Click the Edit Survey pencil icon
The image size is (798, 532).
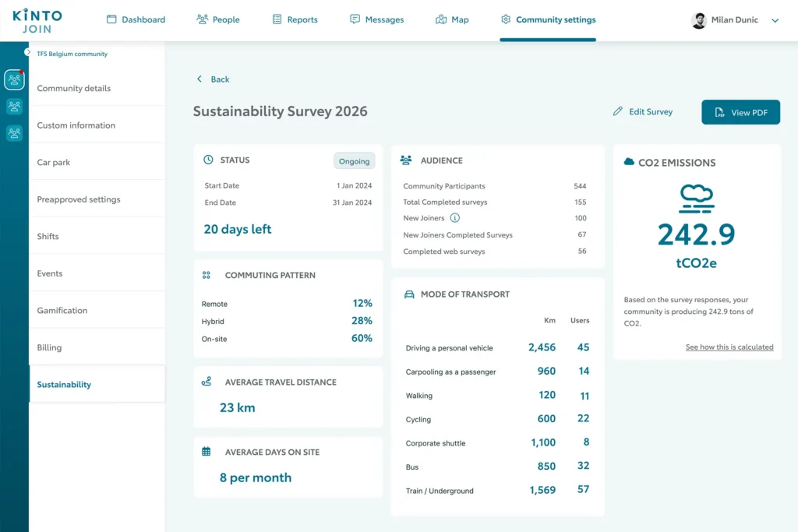pyautogui.click(x=618, y=111)
